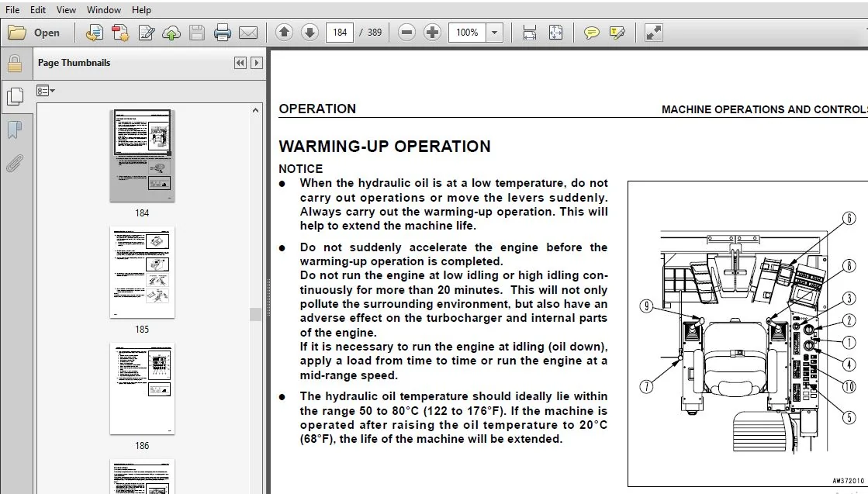Viewport: 868px width, 494px height.
Task: Collapse the thumbnails pane with double arrow
Action: [x=240, y=63]
